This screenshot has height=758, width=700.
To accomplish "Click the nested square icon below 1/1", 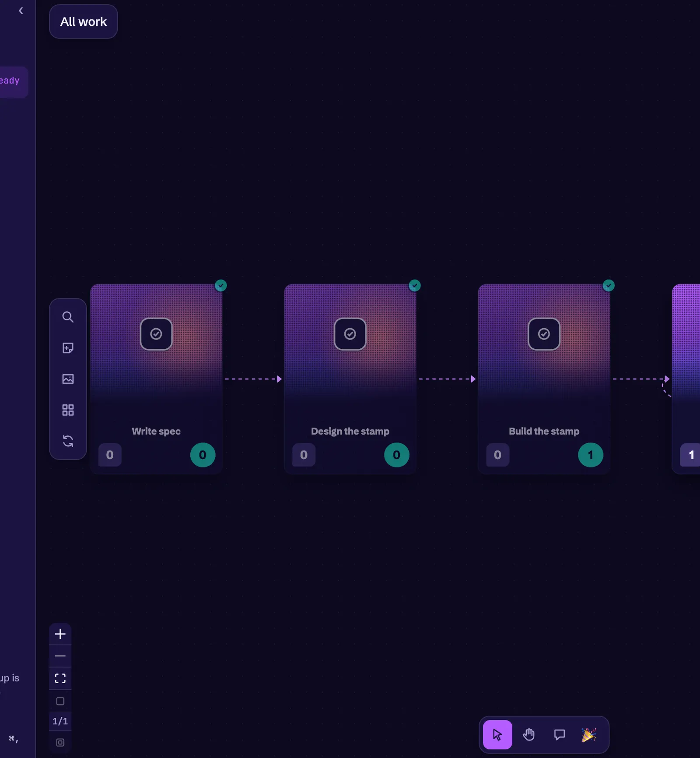I will click(60, 742).
